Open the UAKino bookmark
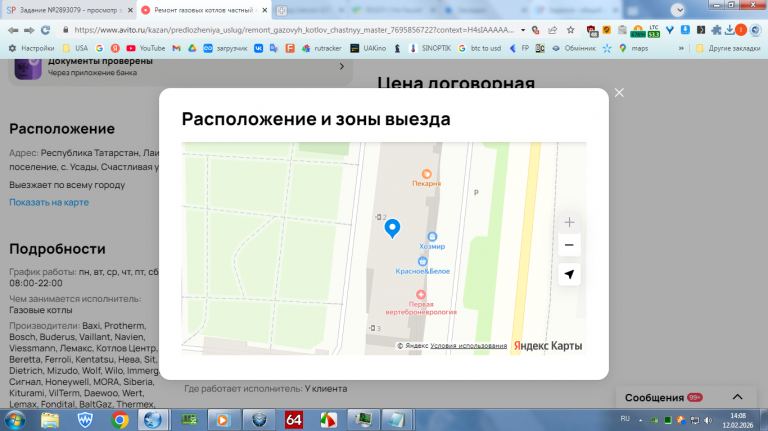768x431 pixels. pyautogui.click(x=368, y=48)
